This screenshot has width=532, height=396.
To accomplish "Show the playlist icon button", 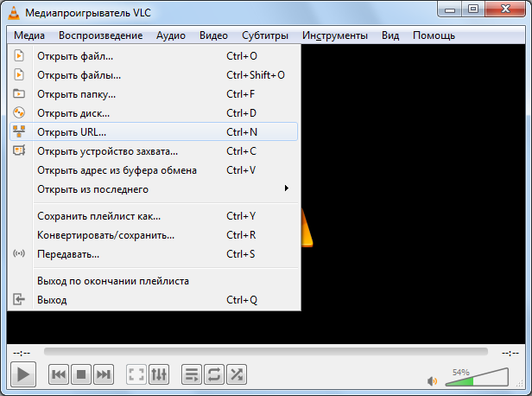I will click(x=191, y=374).
